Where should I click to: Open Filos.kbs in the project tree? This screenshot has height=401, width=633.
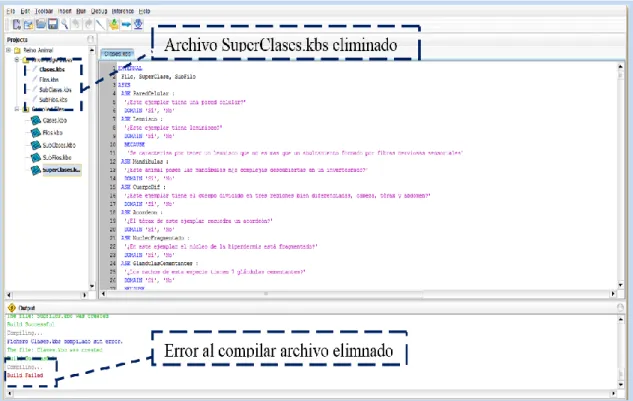tap(49, 80)
